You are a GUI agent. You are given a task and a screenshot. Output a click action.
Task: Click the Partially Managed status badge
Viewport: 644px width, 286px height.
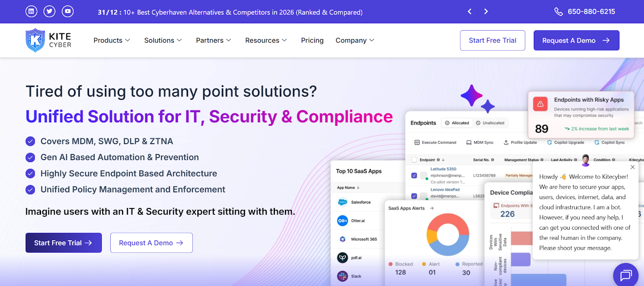click(x=519, y=175)
